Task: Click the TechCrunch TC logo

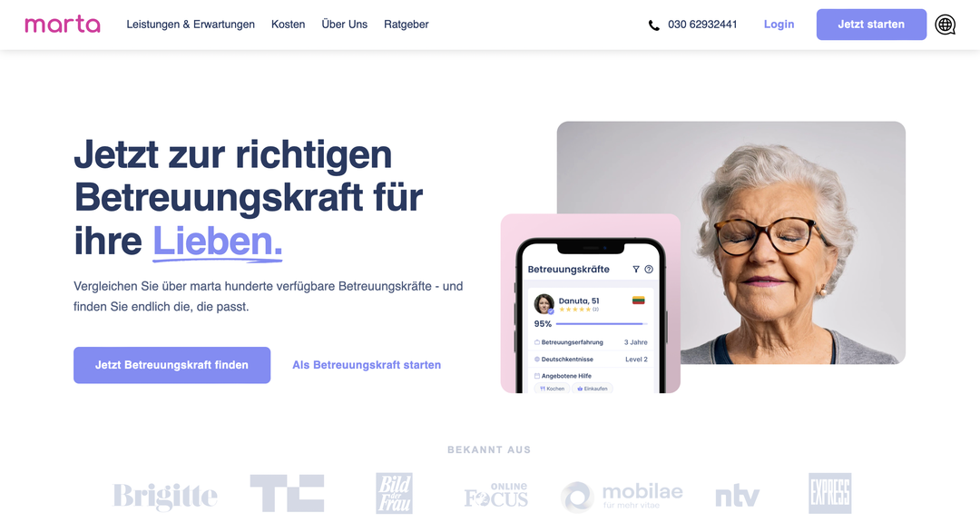Action: click(287, 493)
